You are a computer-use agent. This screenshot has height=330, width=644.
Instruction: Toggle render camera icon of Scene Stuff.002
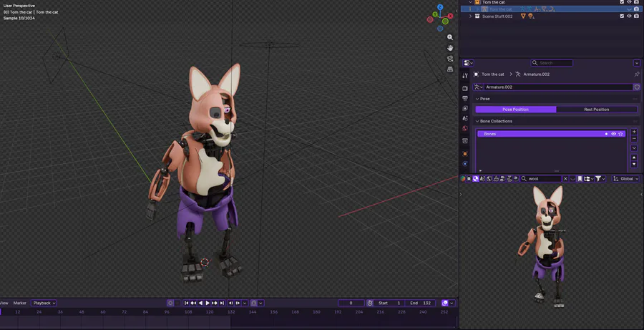(x=636, y=16)
